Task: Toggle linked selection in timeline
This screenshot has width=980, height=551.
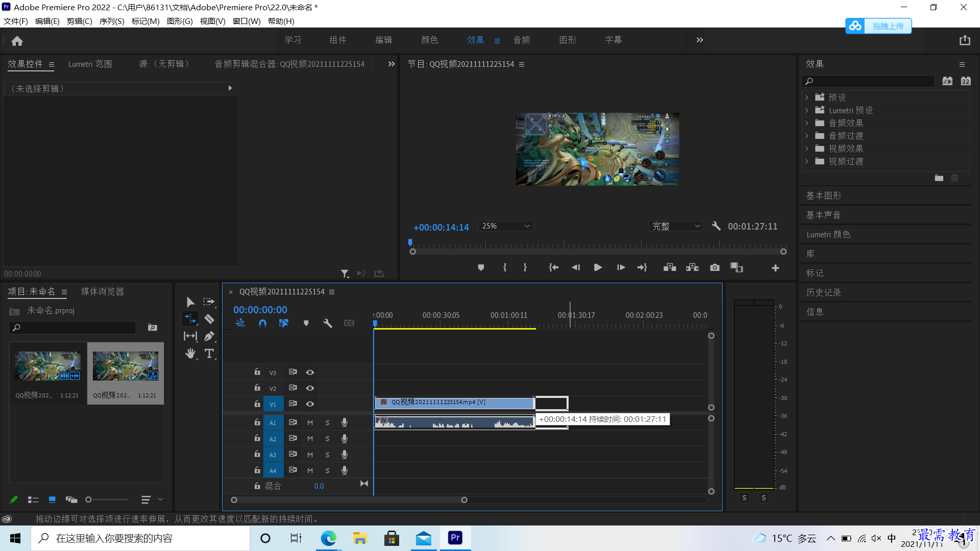Action: coord(284,323)
